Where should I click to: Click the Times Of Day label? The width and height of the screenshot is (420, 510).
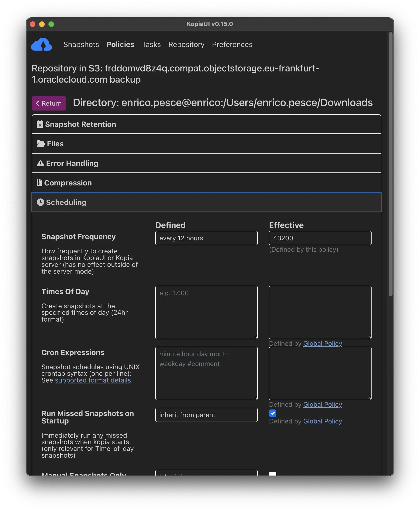(x=65, y=291)
